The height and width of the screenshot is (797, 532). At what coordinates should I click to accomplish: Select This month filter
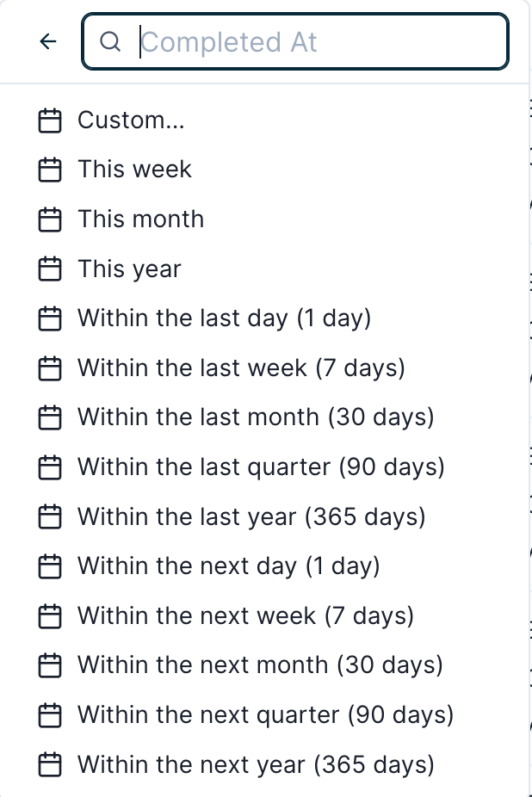[x=140, y=219]
